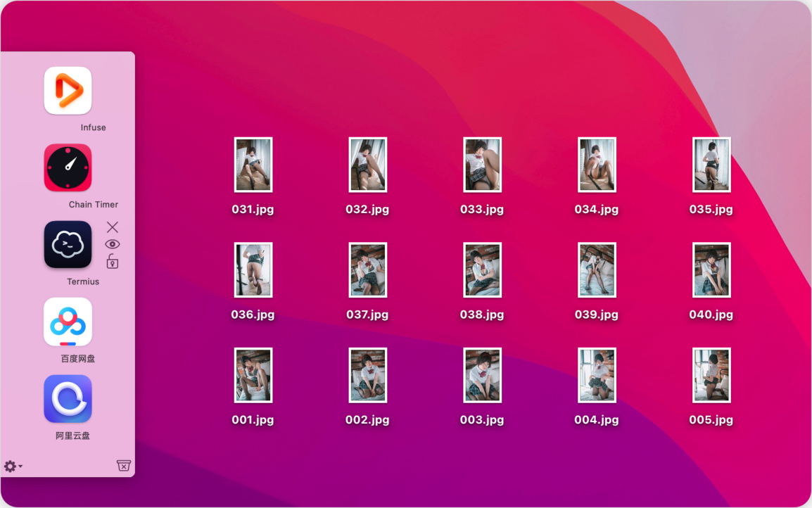
Task: Launch the 百度网盘 app
Action: (68, 322)
